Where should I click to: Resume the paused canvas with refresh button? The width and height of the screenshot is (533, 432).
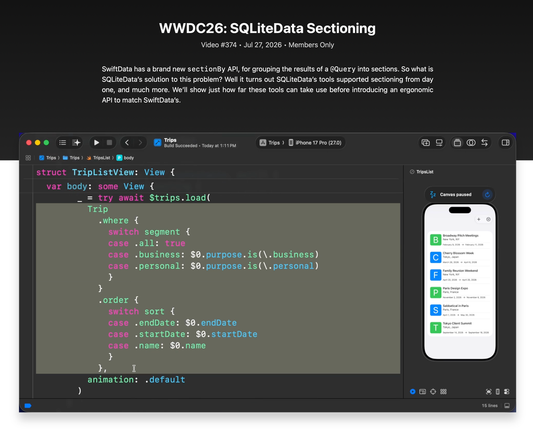(487, 194)
